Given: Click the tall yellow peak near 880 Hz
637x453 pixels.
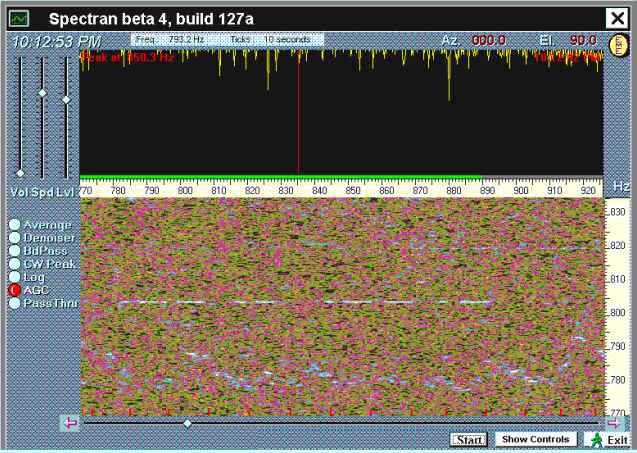Looking at the screenshot, I should click(449, 77).
